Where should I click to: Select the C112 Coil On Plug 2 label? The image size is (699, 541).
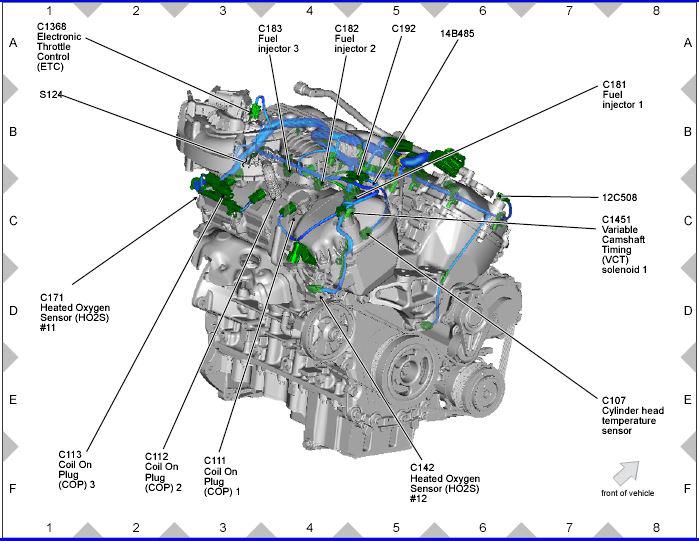coord(163,472)
